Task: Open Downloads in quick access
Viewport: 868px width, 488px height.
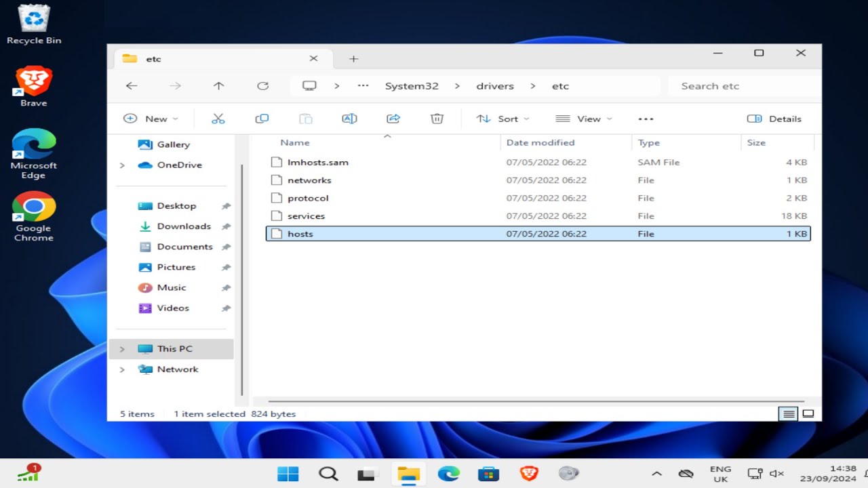Action: [175, 226]
